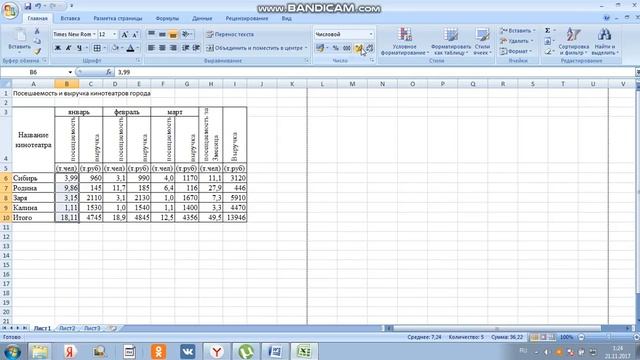640x360 pixels.
Task: Increase cell indent
Action: pos(196,48)
